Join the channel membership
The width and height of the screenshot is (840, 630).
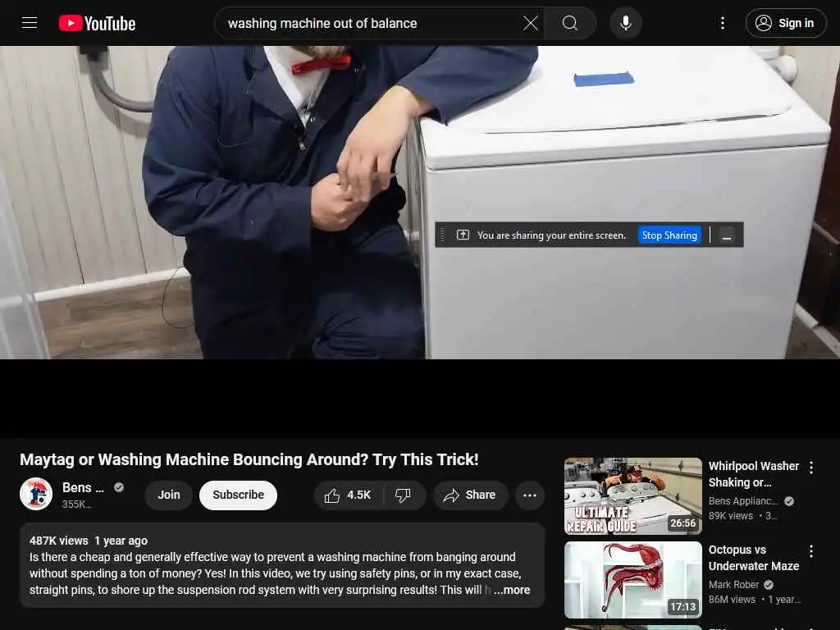click(x=168, y=495)
